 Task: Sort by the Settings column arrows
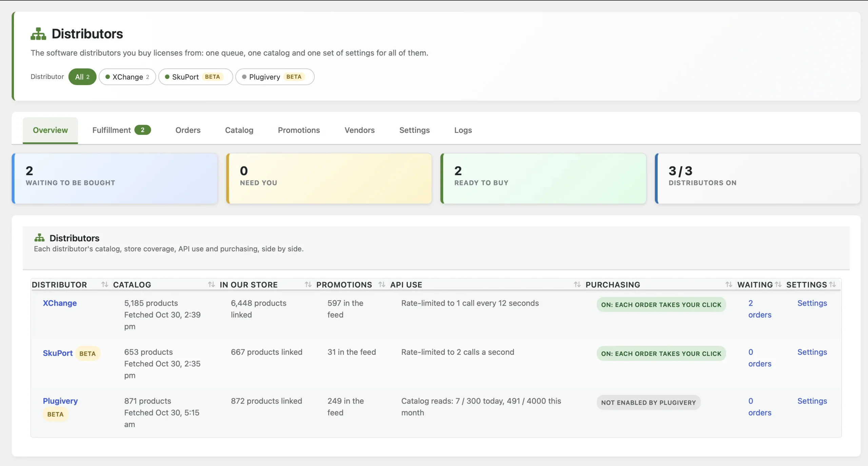pos(832,285)
